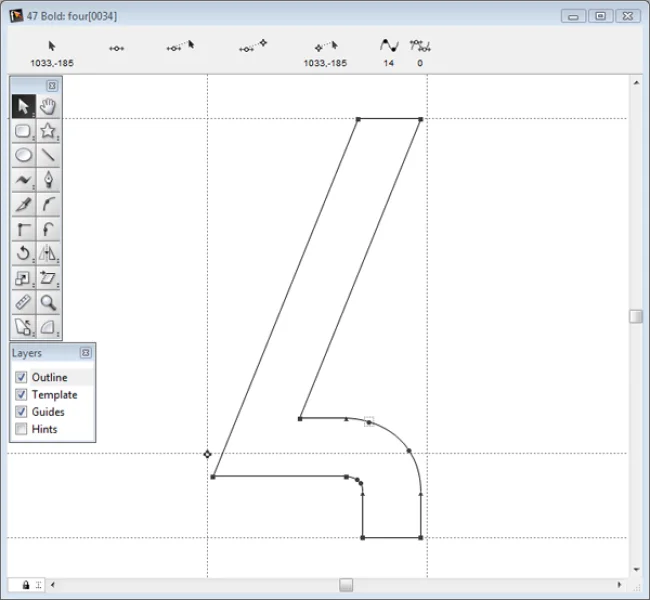Select the Hand pan tool
The height and width of the screenshot is (600, 650).
48,107
